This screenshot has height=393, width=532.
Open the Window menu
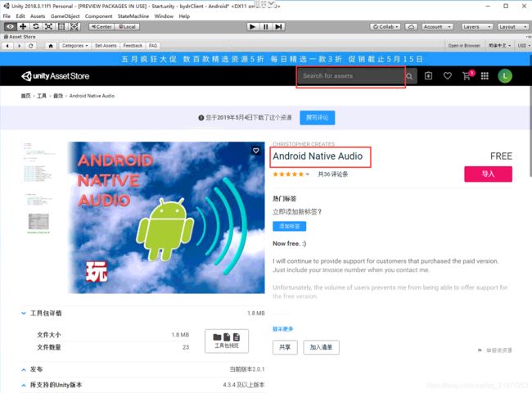click(164, 16)
